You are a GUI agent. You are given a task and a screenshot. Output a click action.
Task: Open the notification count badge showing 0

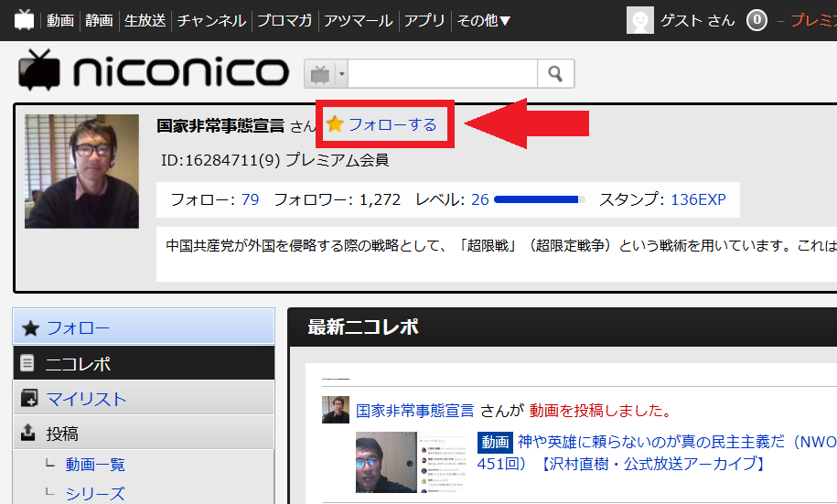(x=757, y=20)
